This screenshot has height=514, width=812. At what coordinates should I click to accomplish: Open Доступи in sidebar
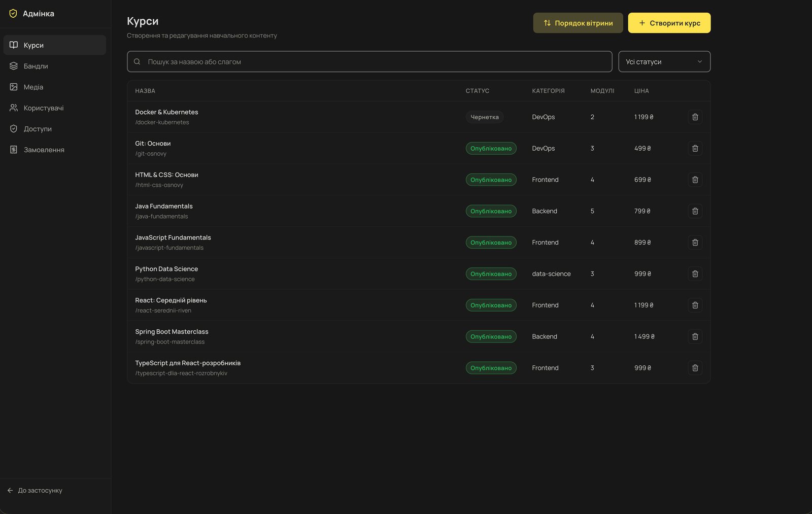55,129
